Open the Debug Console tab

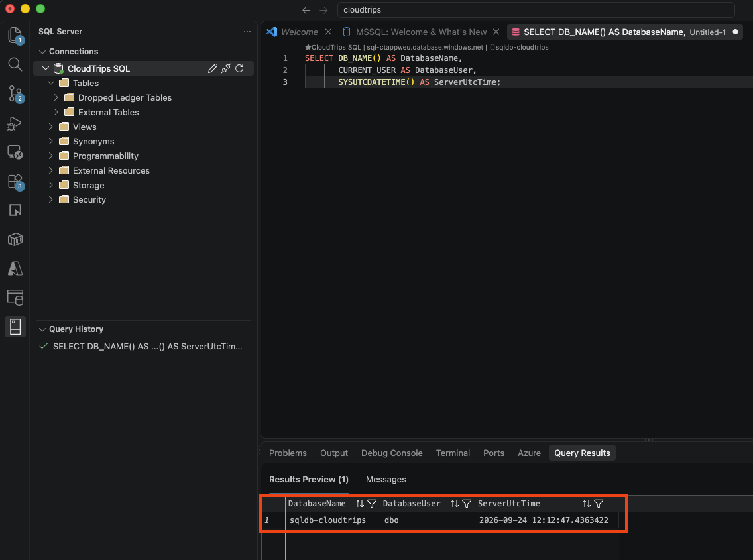tap(392, 453)
